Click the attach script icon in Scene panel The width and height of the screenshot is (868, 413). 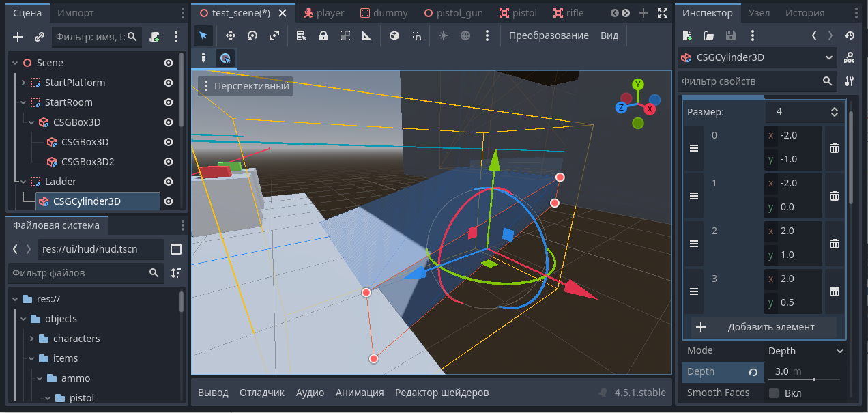155,37
